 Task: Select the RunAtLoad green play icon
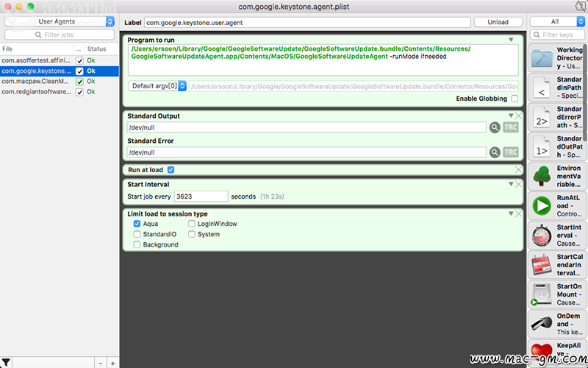click(x=542, y=206)
